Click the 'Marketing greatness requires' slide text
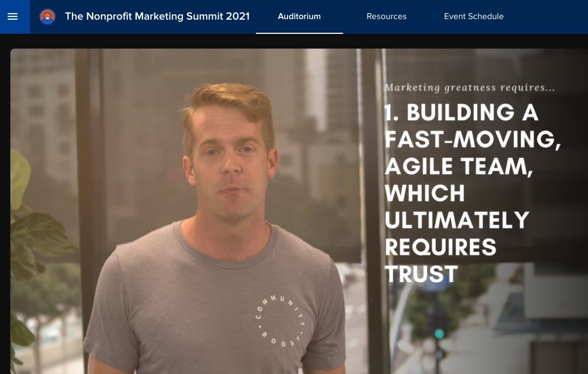Viewport: 588px width, 374px height. click(469, 87)
